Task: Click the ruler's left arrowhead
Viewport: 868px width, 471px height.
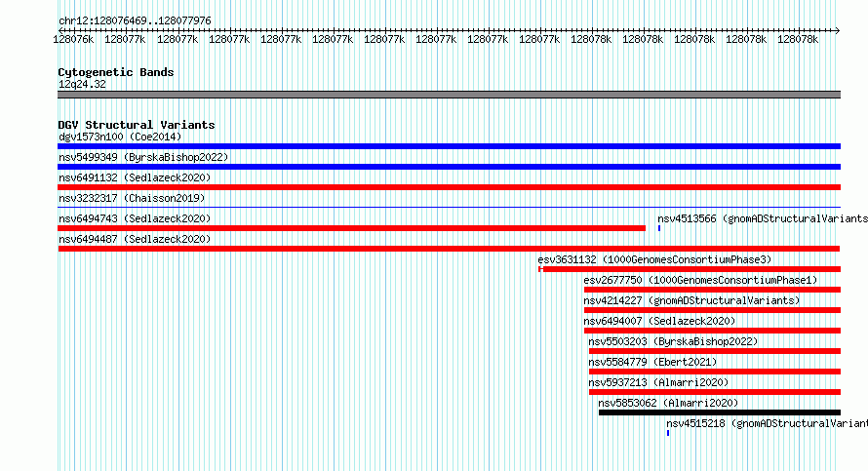Action: click(60, 31)
